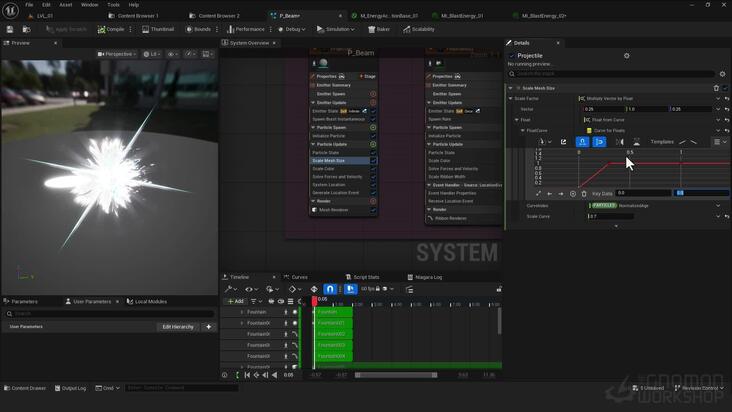The width and height of the screenshot is (732, 412).
Task: Collapse the Emitter Update group in P_Beam
Action: (313, 103)
